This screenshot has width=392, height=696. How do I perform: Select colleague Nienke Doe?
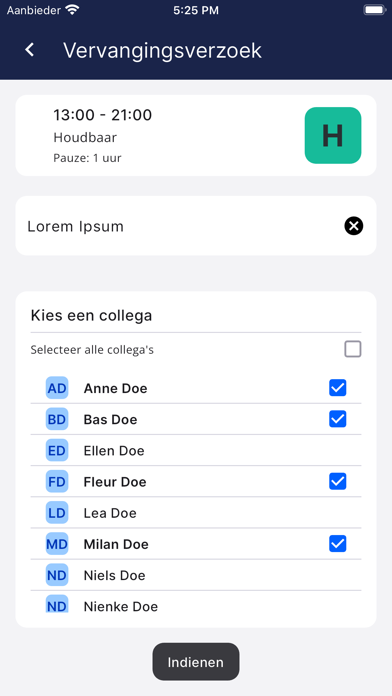(x=196, y=604)
